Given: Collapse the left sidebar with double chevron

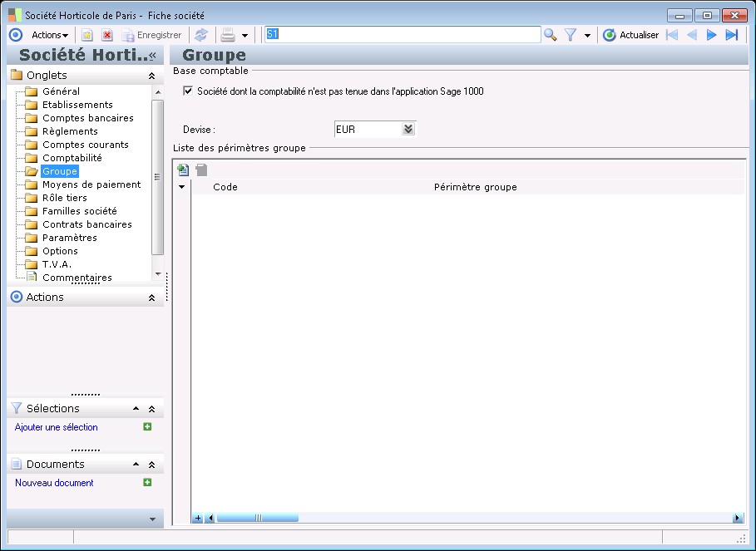Looking at the screenshot, I should click(152, 56).
